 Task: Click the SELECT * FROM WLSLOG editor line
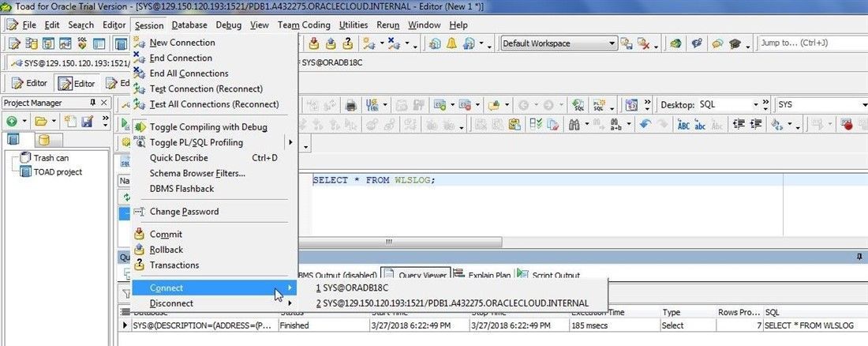(374, 180)
